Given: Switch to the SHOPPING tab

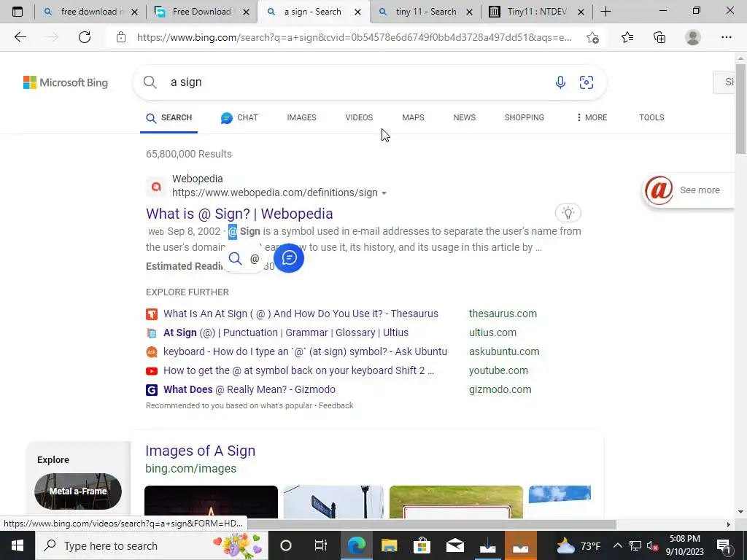Looking at the screenshot, I should coord(525,117).
